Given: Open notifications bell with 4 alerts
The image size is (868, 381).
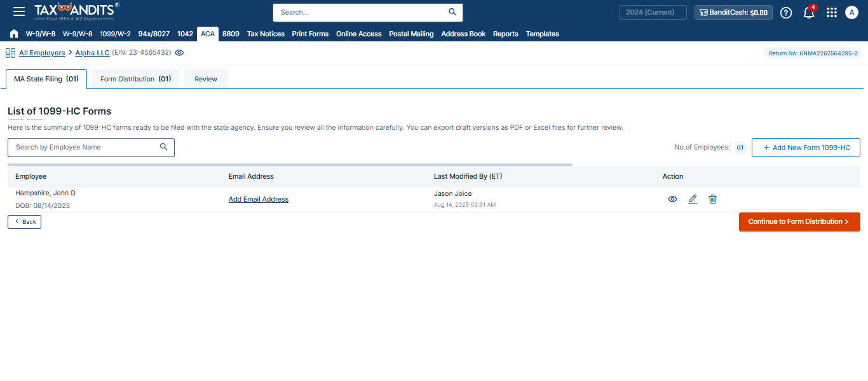Looking at the screenshot, I should [x=809, y=13].
